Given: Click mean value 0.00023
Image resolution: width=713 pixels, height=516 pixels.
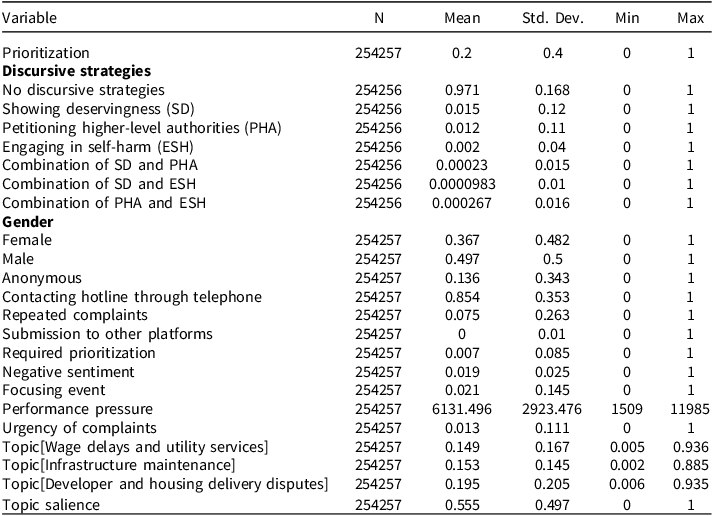Looking at the screenshot, I should [462, 165].
